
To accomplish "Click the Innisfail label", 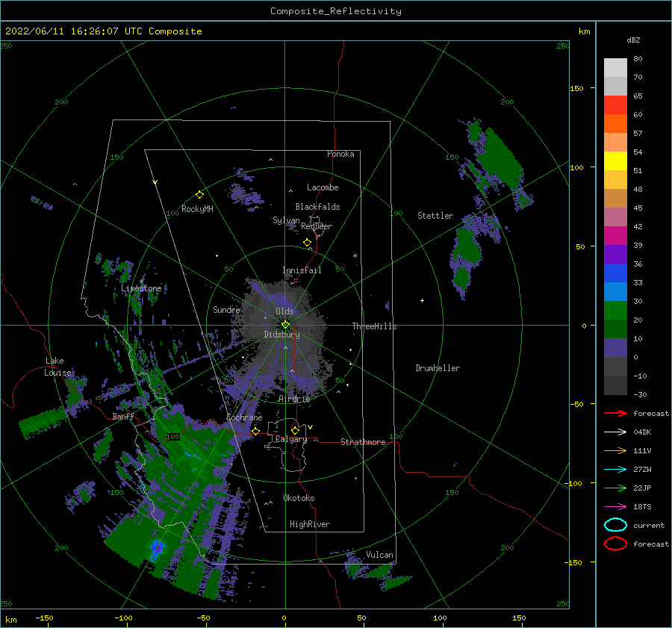I will [302, 270].
